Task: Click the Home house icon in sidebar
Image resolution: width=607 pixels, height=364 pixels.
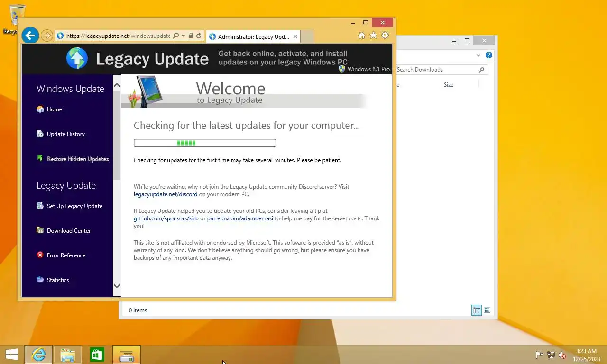Action: 40,109
